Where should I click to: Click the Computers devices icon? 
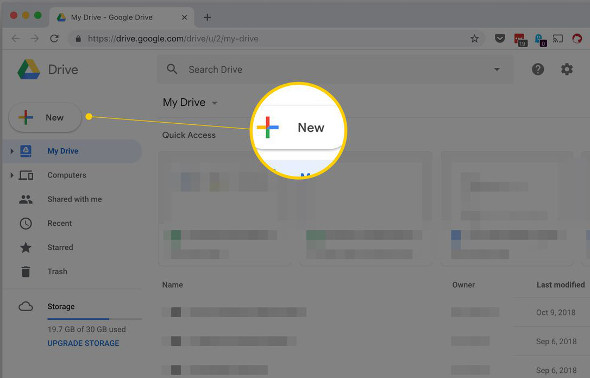pyautogui.click(x=26, y=175)
